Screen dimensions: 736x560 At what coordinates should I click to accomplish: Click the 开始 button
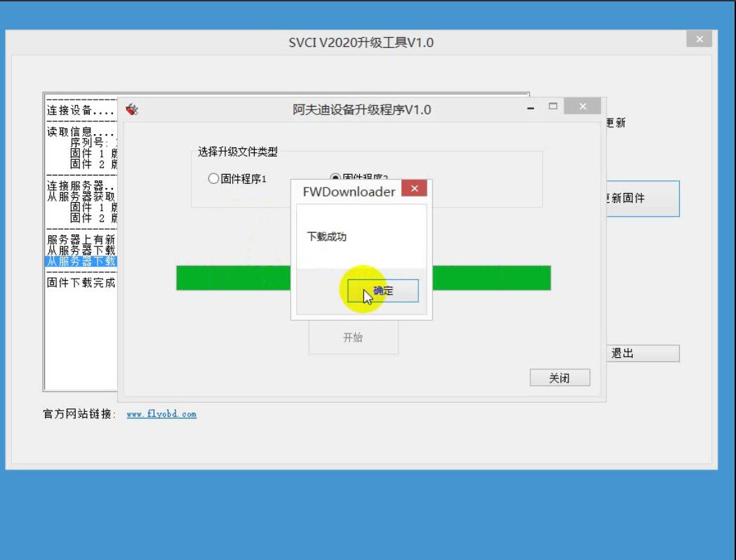[353, 337]
